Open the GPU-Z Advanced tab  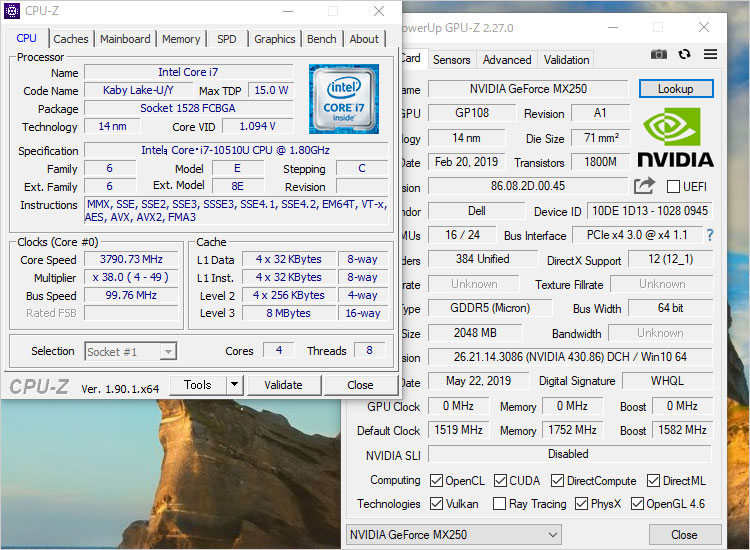tap(507, 60)
